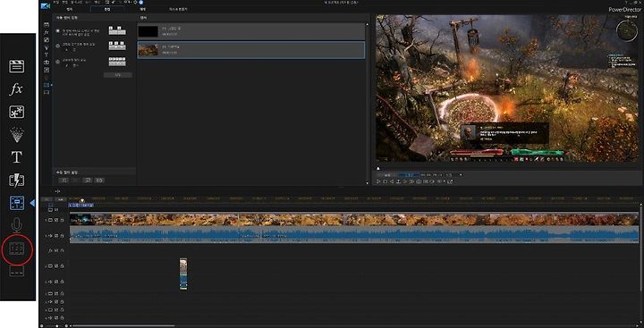Select radio for chapters at each clip start
The height and width of the screenshot is (328, 644).
(x=57, y=30)
